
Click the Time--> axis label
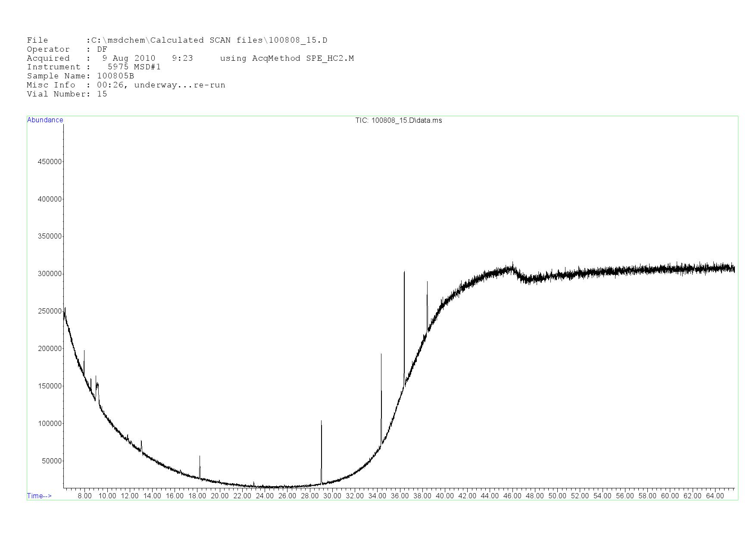tap(39, 496)
